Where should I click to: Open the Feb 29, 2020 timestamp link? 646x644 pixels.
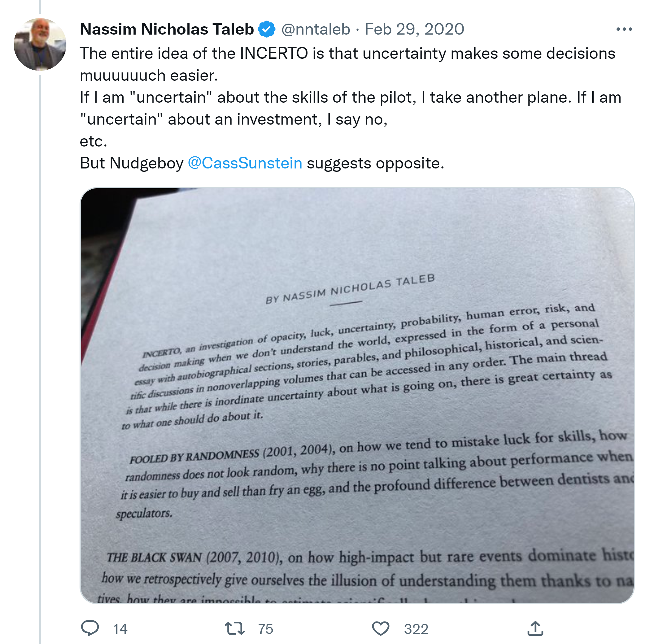[414, 29]
